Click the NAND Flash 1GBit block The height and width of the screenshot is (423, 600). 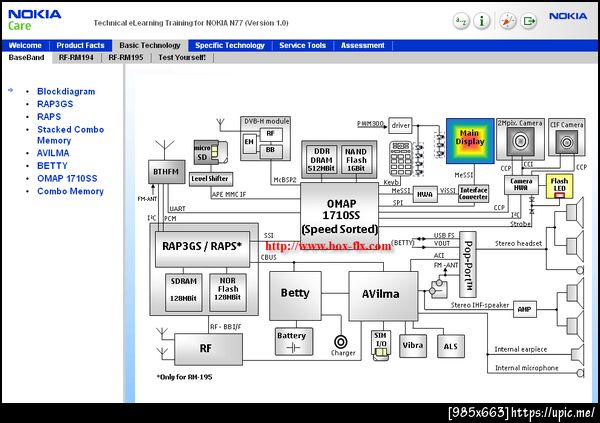356,160
